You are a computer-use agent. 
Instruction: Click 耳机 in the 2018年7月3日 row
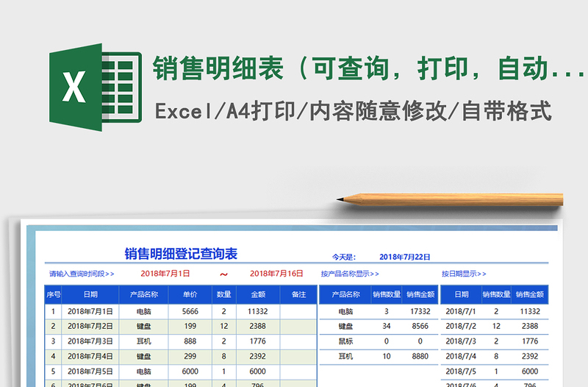point(143,341)
